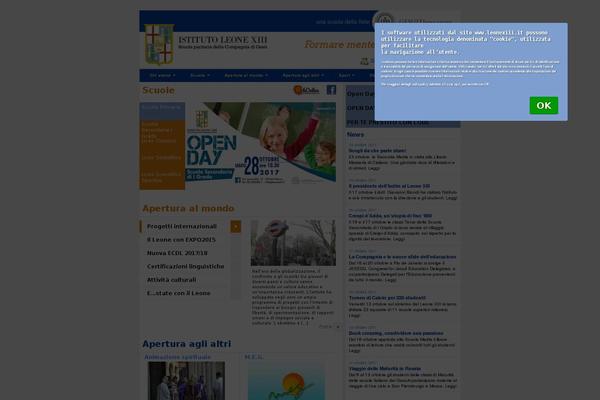Open the M.E.G. sun logo image

point(286,382)
